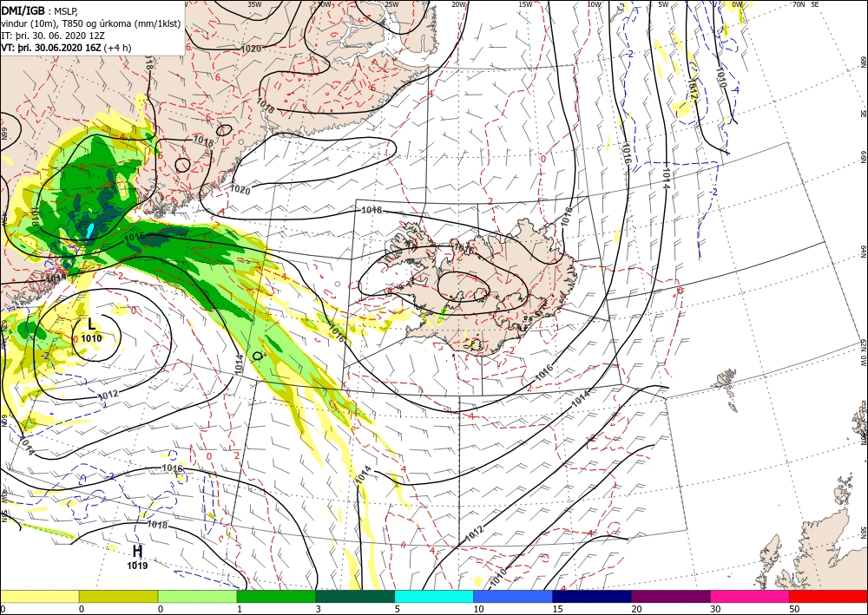Screen dimensions: 868x615
Task: Click the legend scale value '1'
Action: click(240, 609)
